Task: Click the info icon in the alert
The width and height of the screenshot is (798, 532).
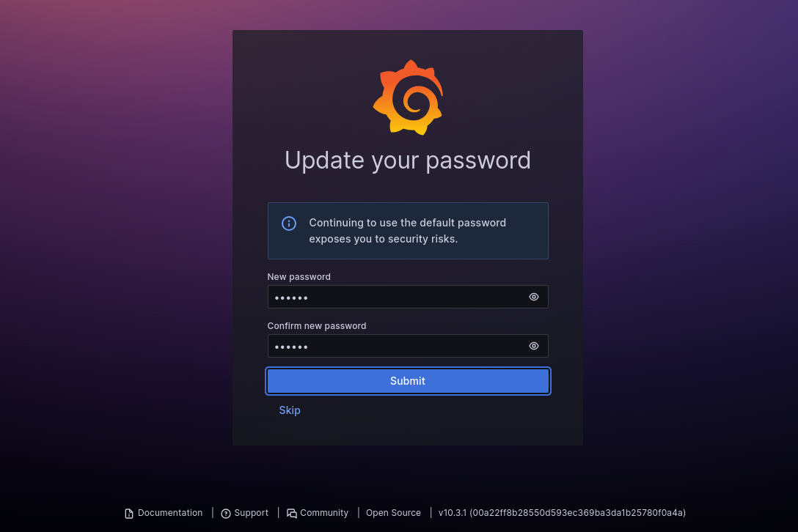Action: [288, 223]
